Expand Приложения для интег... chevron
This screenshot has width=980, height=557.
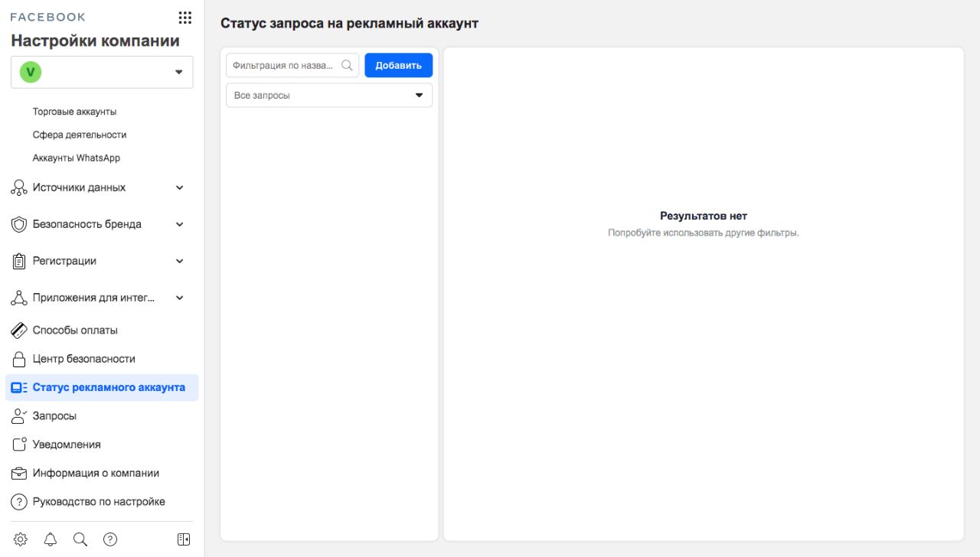point(180,298)
